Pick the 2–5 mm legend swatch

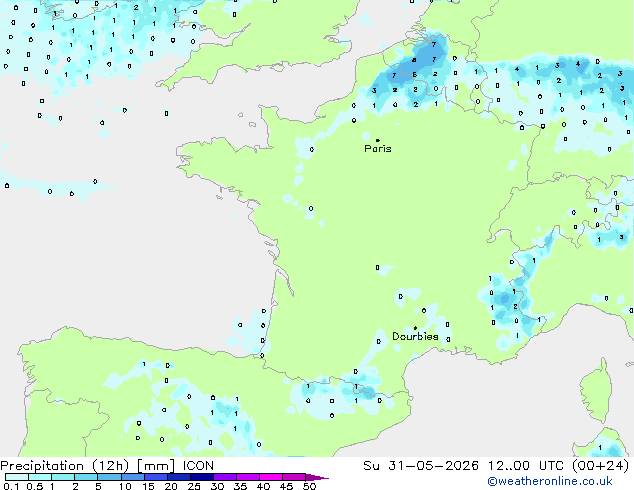(x=86, y=477)
